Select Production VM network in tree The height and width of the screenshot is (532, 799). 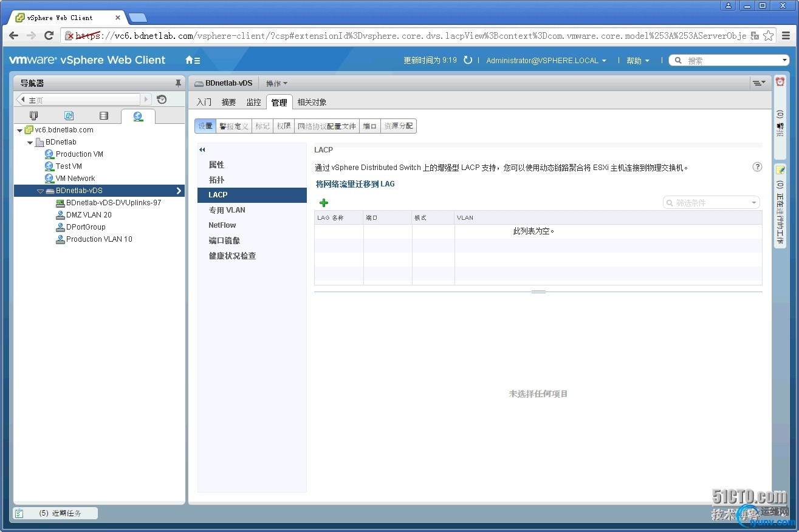tap(79, 154)
